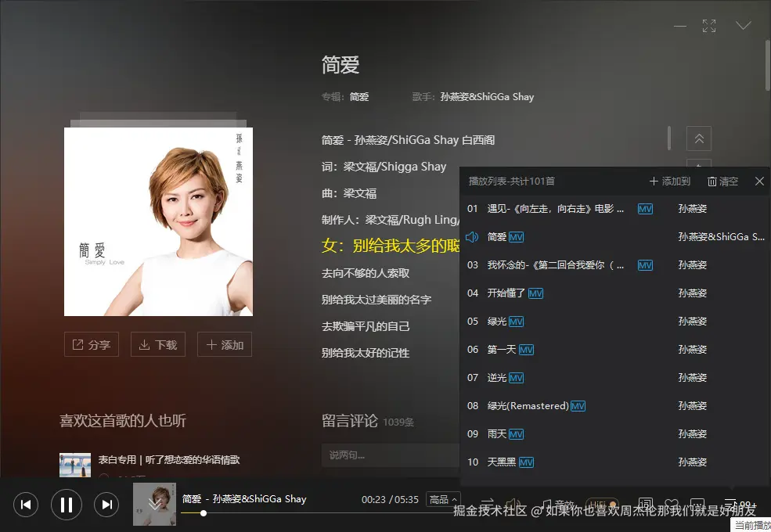
Task: Pause the current song
Action: pos(67,505)
